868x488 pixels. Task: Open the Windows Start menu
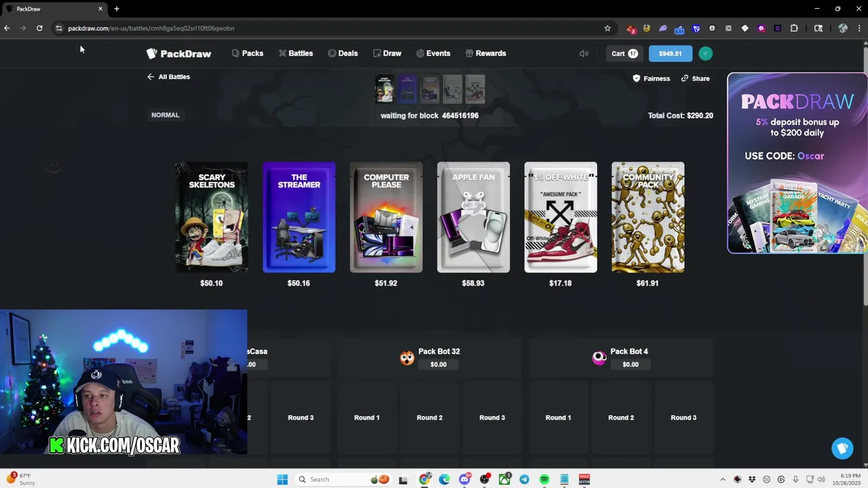click(282, 479)
